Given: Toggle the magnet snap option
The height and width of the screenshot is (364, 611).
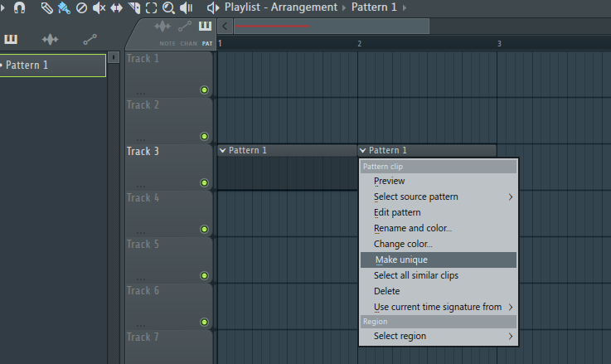Looking at the screenshot, I should click(20, 7).
